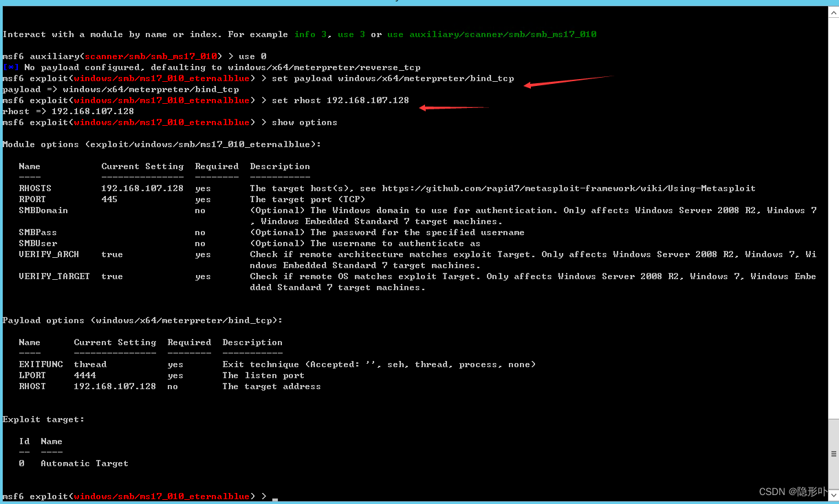Click the green 'info 3' example text
Image resolution: width=839 pixels, height=504 pixels.
pyautogui.click(x=310, y=34)
